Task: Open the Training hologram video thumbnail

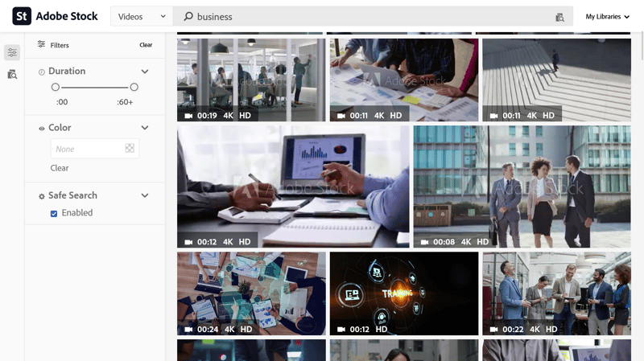Action: coord(404,293)
